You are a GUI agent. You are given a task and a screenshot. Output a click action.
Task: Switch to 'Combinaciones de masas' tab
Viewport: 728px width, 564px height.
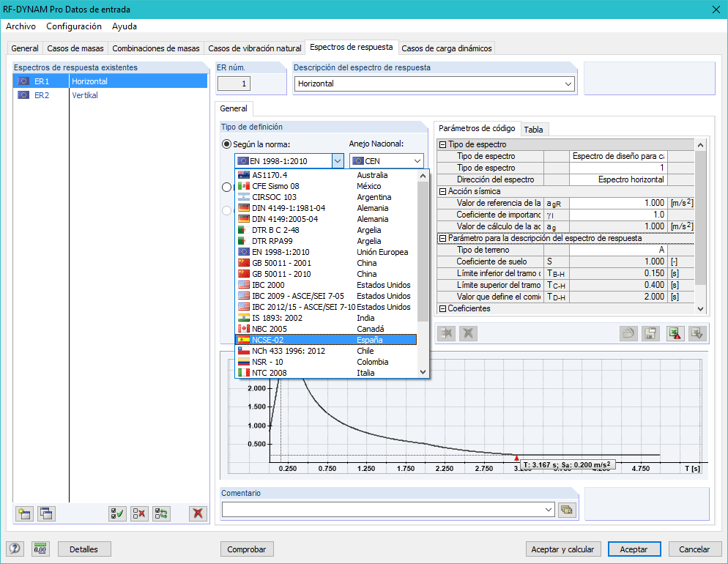pos(156,48)
